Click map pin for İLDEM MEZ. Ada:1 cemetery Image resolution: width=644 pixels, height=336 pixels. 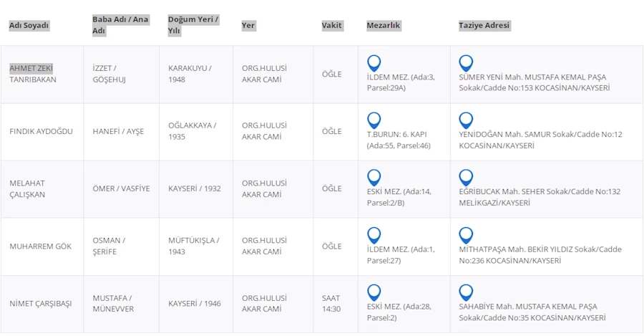pyautogui.click(x=374, y=235)
